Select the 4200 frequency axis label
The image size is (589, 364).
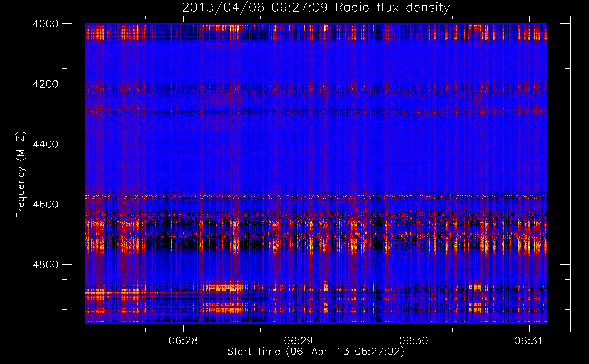[x=46, y=84]
